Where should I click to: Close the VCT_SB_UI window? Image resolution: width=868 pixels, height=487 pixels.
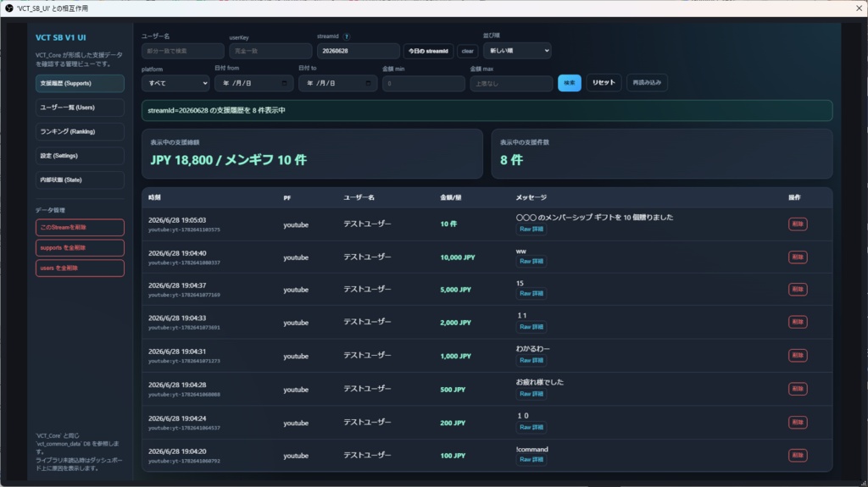click(860, 8)
